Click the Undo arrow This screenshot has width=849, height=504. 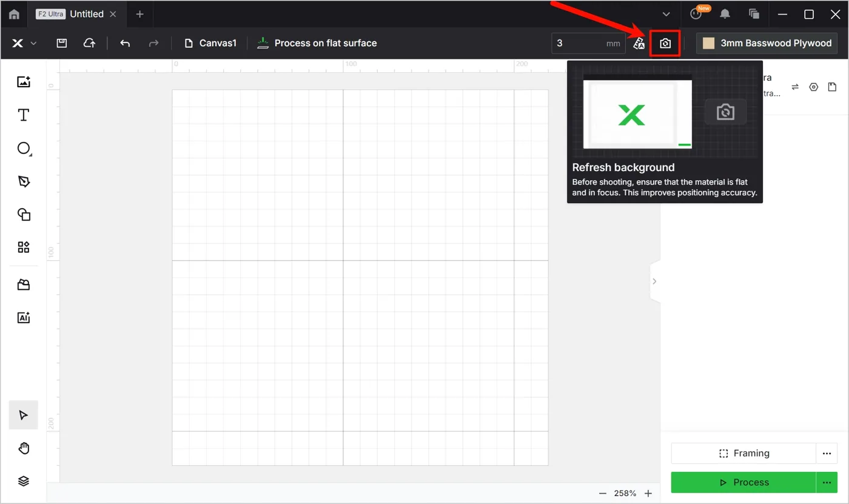click(x=125, y=43)
